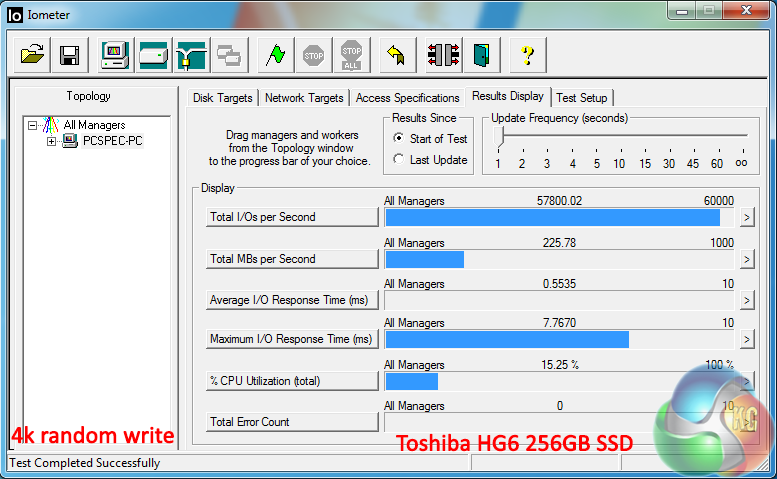Click Iometer title bar logo
The image size is (777, 479).
[x=15, y=15]
